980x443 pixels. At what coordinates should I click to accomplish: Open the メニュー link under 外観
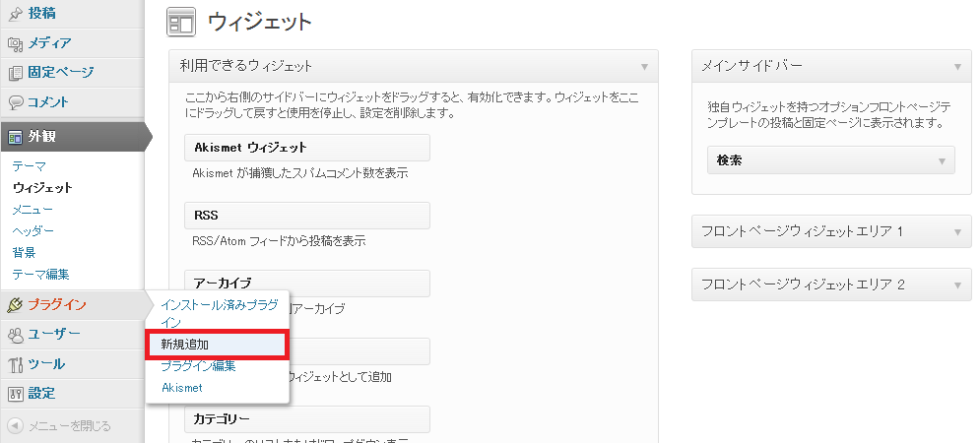coord(33,209)
